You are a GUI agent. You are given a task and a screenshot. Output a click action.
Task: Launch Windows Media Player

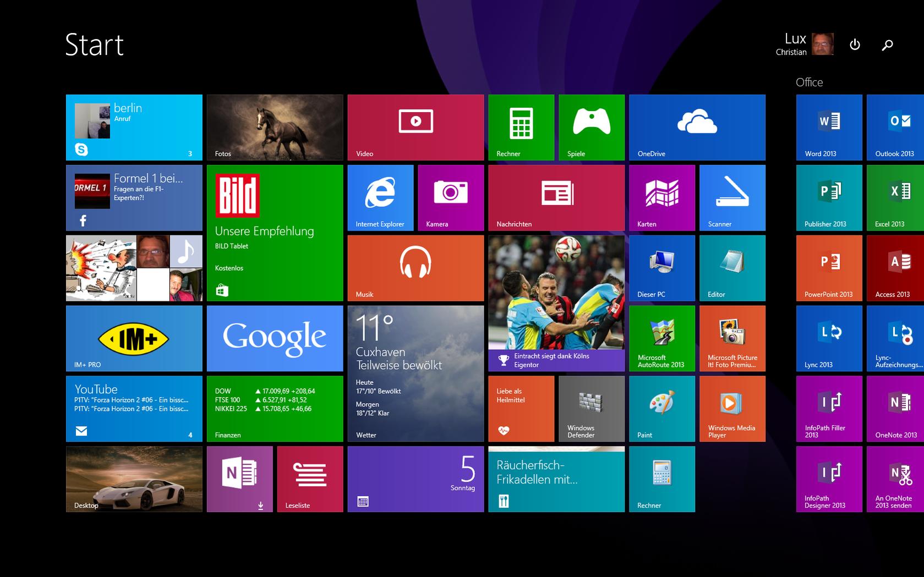point(733,409)
